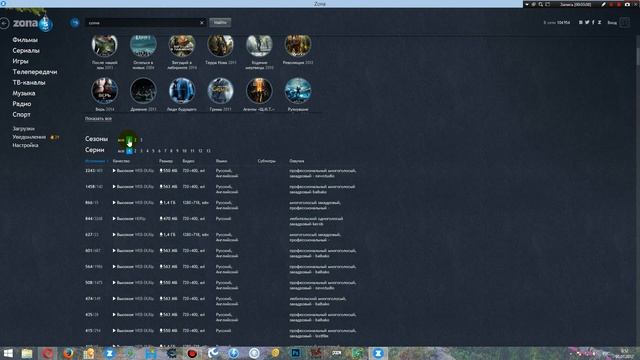Open the Агенты «Щ.И.Т.» poster
The width and height of the screenshot is (640, 360).
(259, 91)
